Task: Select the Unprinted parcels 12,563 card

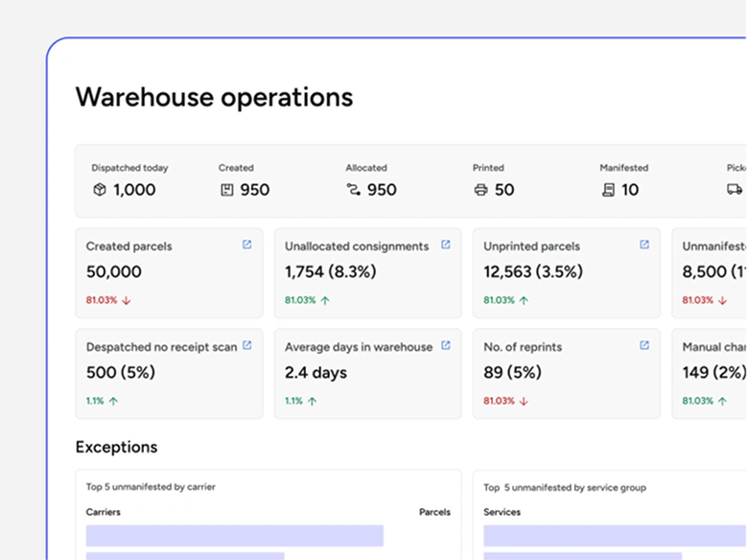Action: click(x=566, y=273)
